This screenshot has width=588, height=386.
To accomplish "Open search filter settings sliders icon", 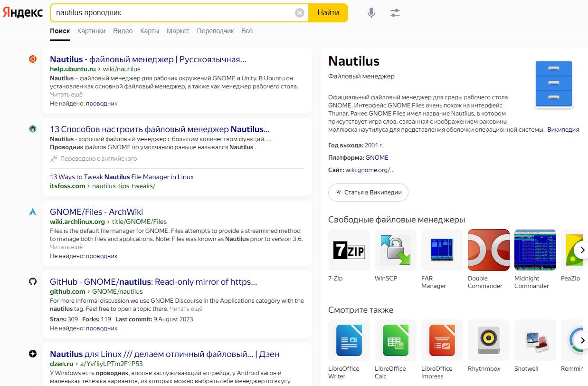I will (395, 13).
